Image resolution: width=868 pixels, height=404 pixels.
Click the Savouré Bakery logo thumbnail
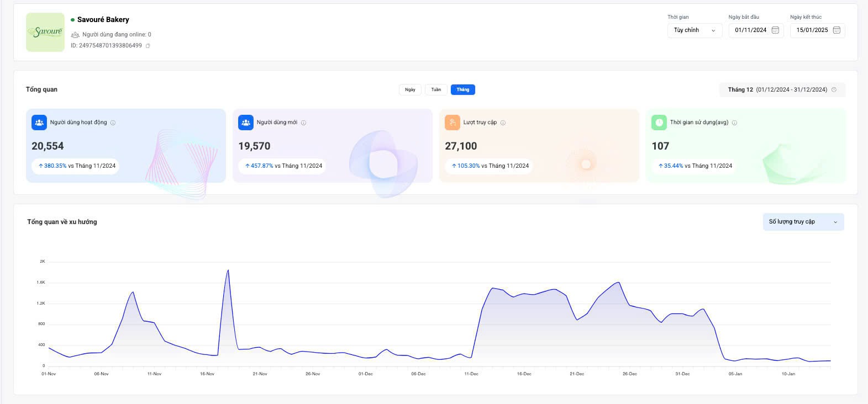[x=45, y=33]
